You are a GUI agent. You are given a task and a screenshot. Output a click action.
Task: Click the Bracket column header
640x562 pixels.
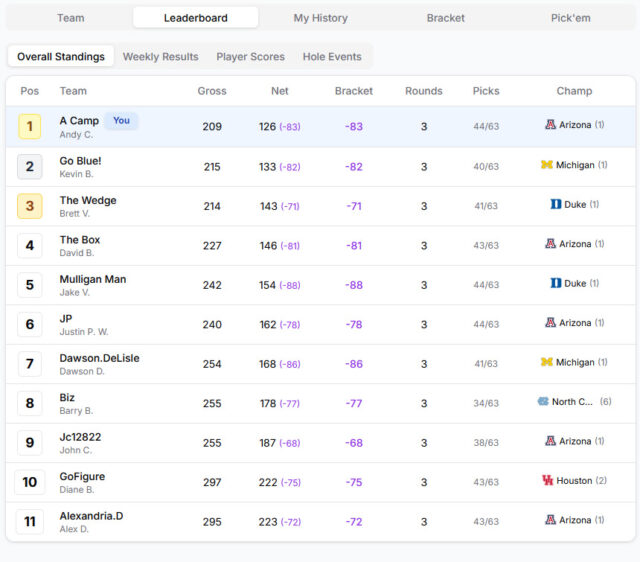353,91
